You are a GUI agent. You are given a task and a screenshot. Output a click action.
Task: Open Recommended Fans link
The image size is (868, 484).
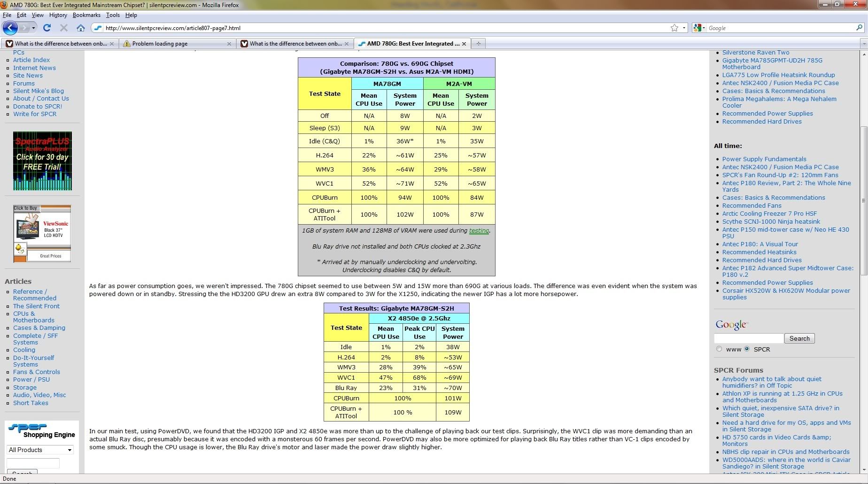pyautogui.click(x=752, y=206)
